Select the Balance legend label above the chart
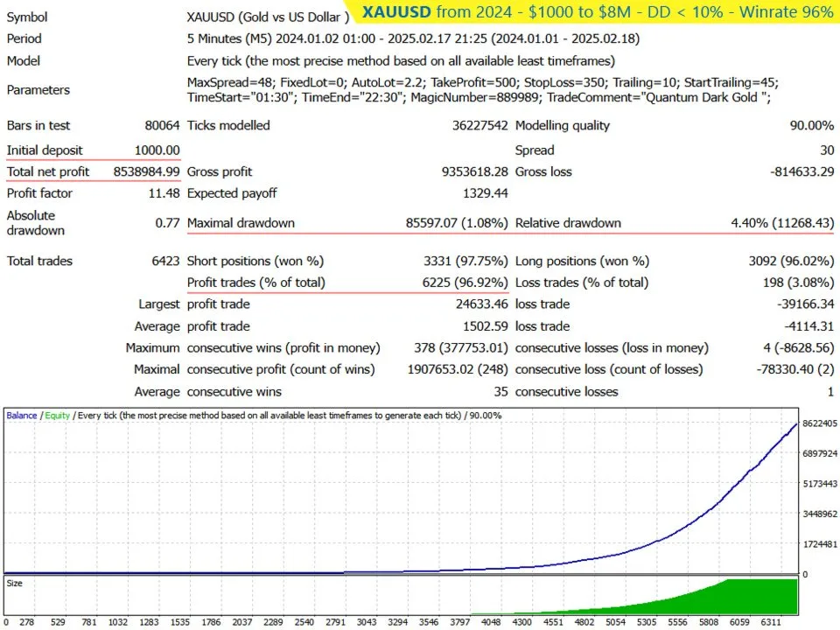Screen dimensions: 840x630 click(20, 415)
